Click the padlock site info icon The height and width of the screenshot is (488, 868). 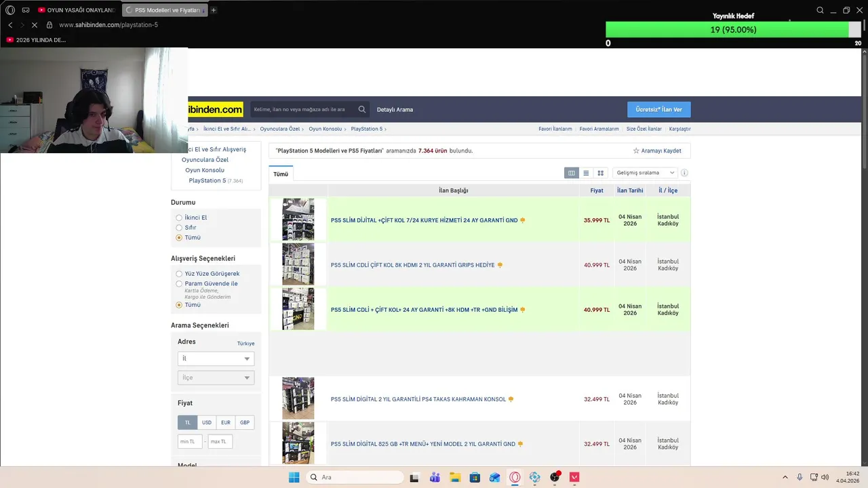49,25
